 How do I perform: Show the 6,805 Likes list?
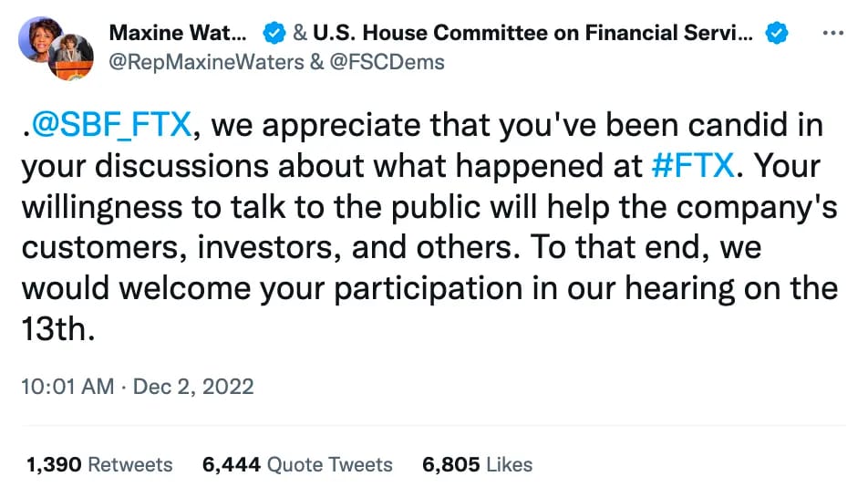tap(477, 465)
